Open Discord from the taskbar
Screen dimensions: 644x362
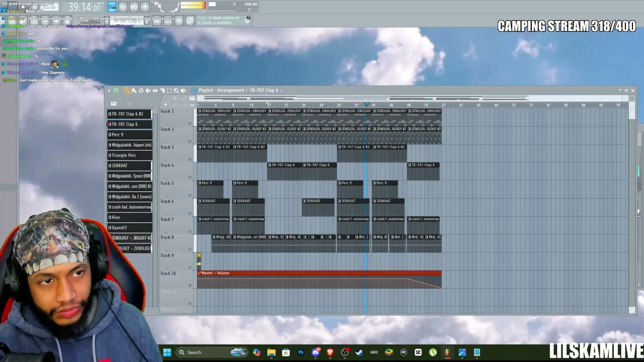315,352
